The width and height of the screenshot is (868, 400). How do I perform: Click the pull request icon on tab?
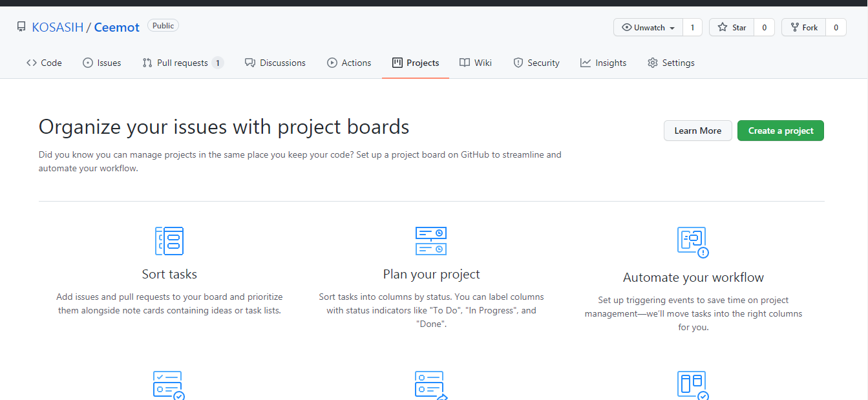click(x=147, y=63)
